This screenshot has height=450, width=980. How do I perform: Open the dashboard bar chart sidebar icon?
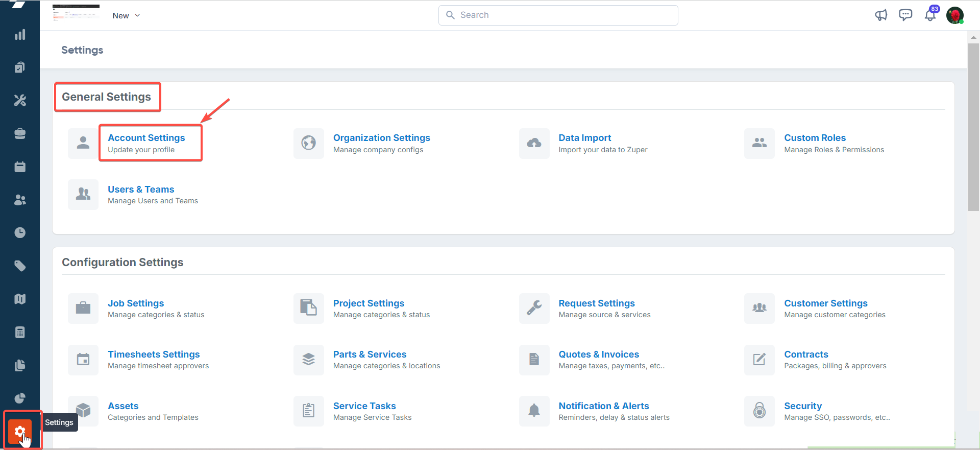click(x=20, y=35)
